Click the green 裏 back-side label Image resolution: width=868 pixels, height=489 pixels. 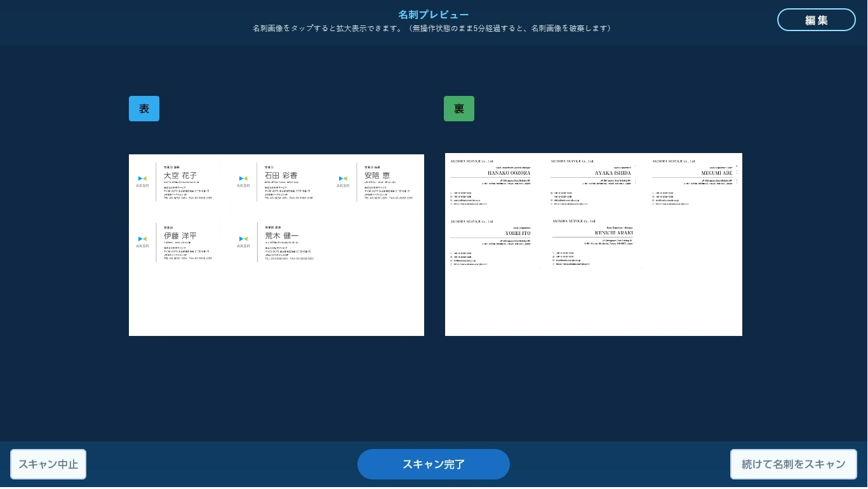click(x=458, y=109)
